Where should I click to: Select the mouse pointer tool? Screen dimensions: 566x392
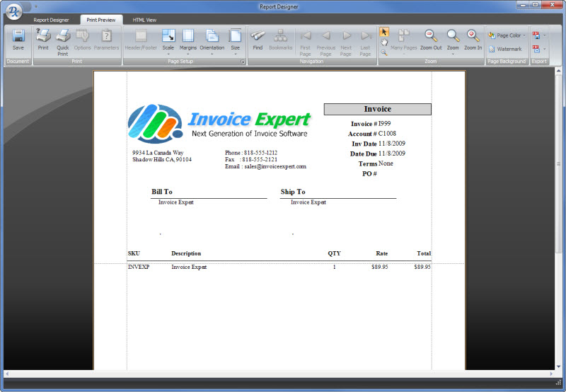coord(383,32)
